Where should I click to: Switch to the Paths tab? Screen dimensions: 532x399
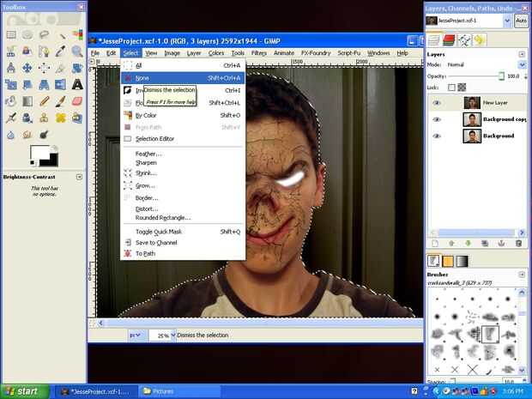464,40
